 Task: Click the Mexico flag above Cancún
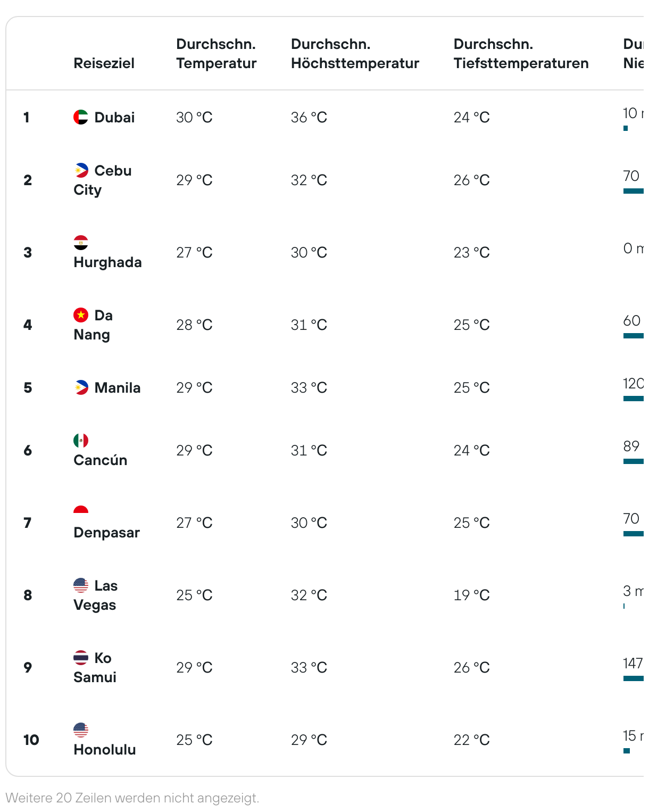(81, 441)
